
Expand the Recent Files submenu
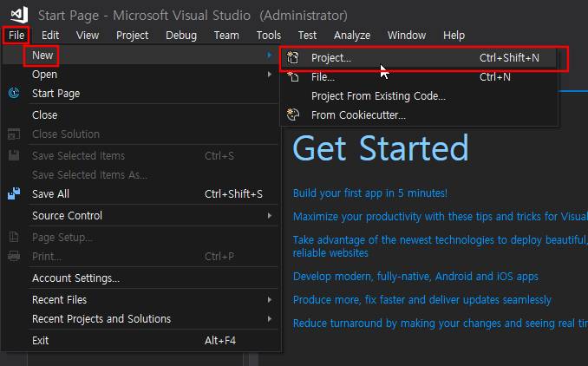tap(270, 300)
